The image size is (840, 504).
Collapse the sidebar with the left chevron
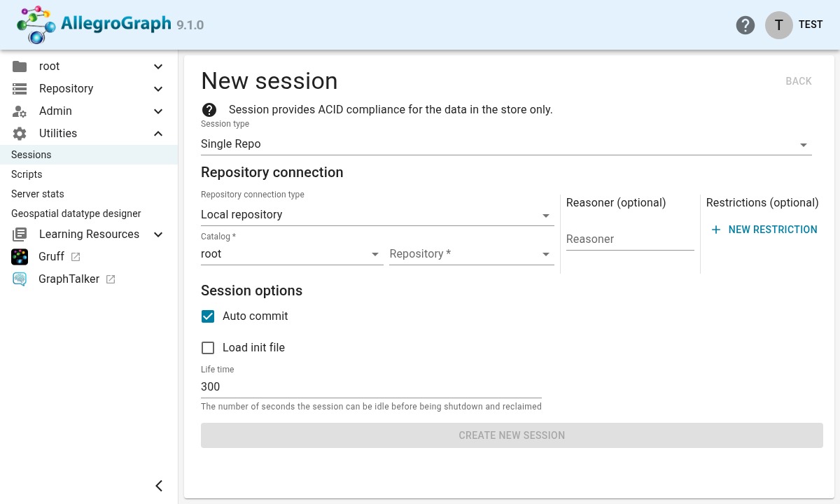[x=159, y=486]
